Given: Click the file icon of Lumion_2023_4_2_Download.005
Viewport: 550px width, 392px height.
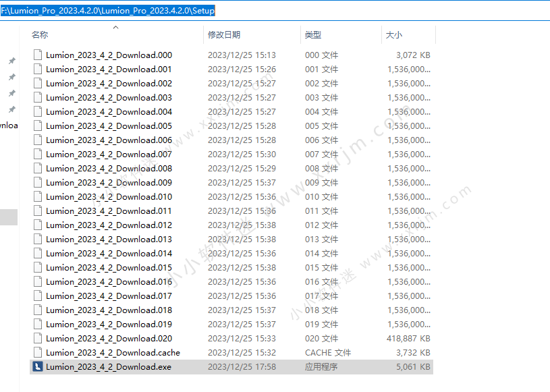Looking at the screenshot, I should (38, 126).
